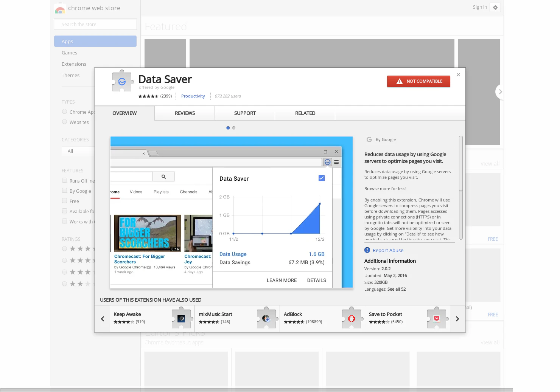Open the Productivity category link

193,96
